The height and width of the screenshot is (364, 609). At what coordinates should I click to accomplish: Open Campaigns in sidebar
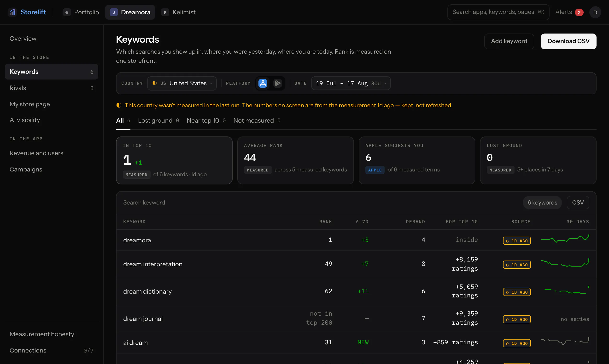(51, 170)
